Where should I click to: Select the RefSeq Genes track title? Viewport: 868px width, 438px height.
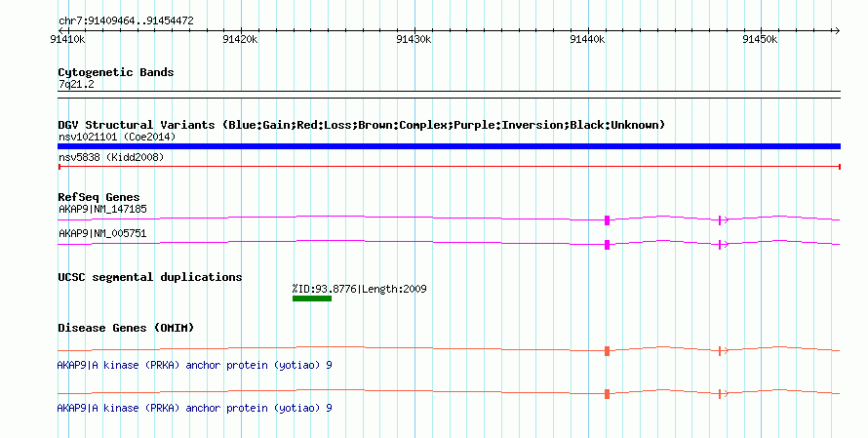pyautogui.click(x=99, y=198)
